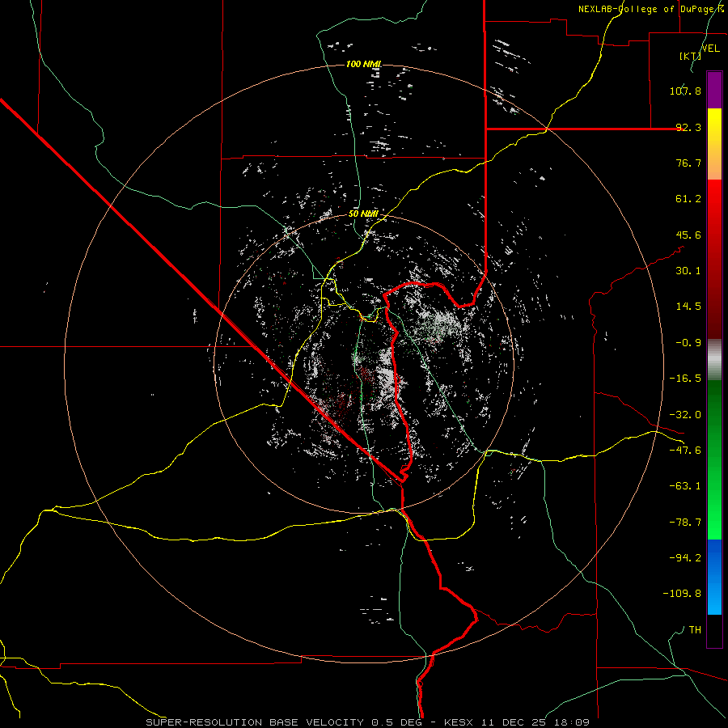Click the -78.7 scale value
Viewport: 728px width, 728px height.
point(685,523)
